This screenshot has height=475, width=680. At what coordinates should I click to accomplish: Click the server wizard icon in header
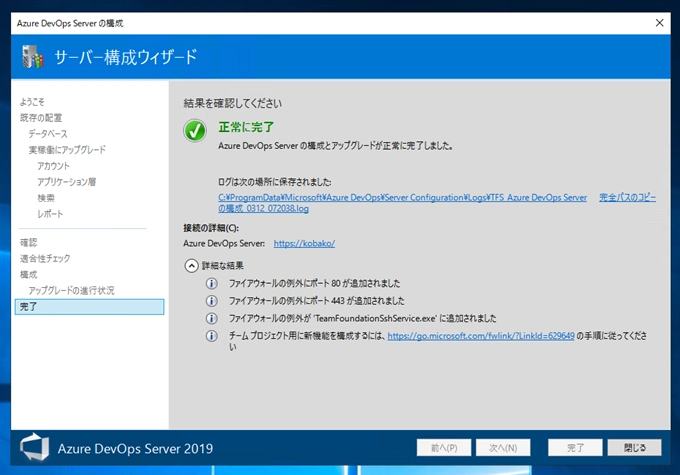coord(33,57)
